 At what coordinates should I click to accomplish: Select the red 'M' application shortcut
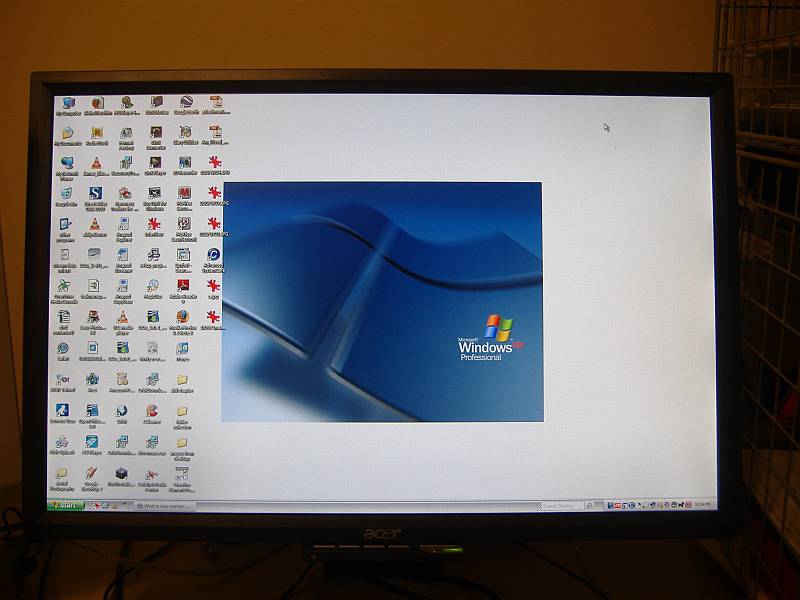(x=184, y=192)
